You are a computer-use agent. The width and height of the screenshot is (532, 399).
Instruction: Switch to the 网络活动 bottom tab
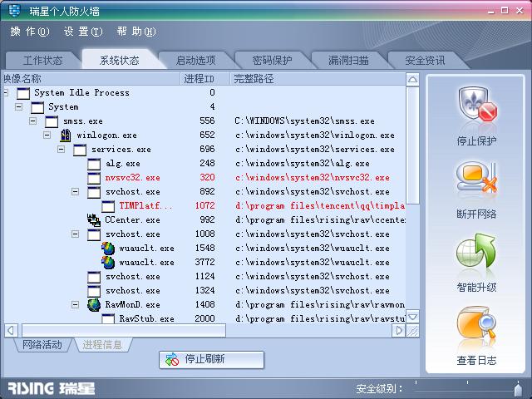pyautogui.click(x=42, y=345)
